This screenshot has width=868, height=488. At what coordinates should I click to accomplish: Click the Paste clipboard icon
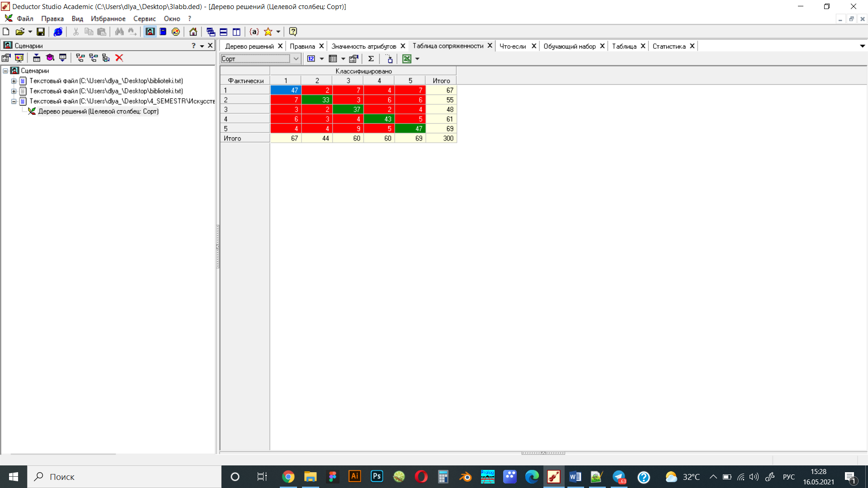(x=102, y=32)
